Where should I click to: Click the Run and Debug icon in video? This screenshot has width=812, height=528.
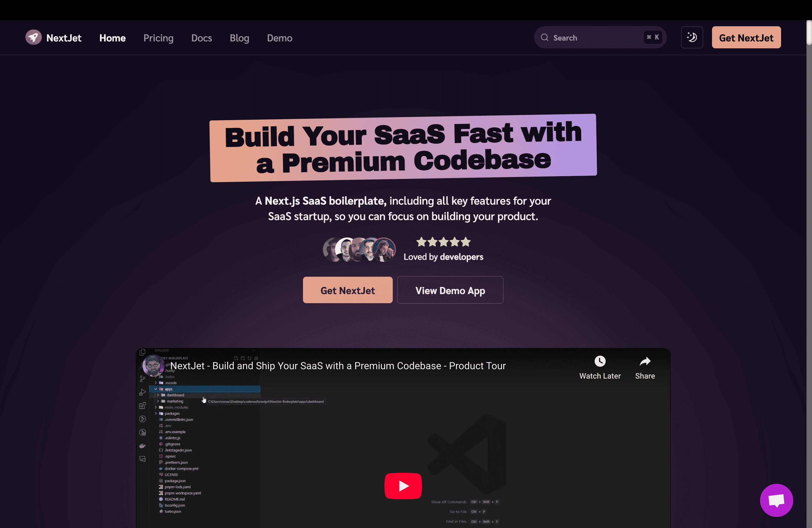tap(143, 392)
